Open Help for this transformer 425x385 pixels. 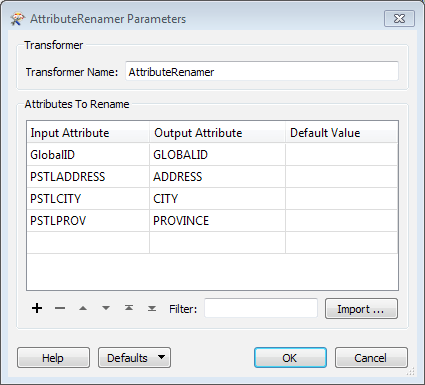click(53, 358)
